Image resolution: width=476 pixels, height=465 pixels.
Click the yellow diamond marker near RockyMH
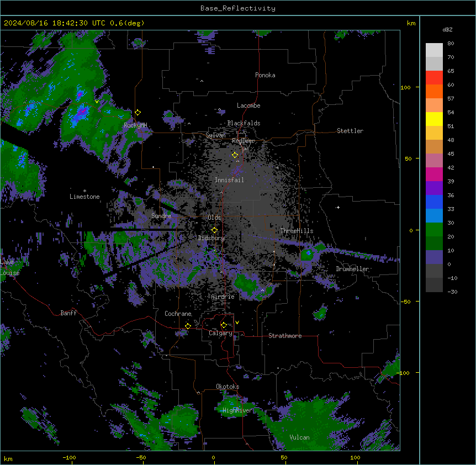tap(138, 113)
